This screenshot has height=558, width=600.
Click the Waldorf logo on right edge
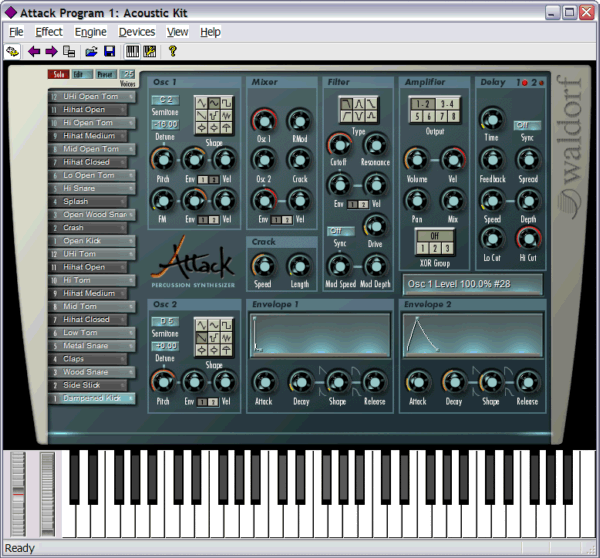(569, 147)
